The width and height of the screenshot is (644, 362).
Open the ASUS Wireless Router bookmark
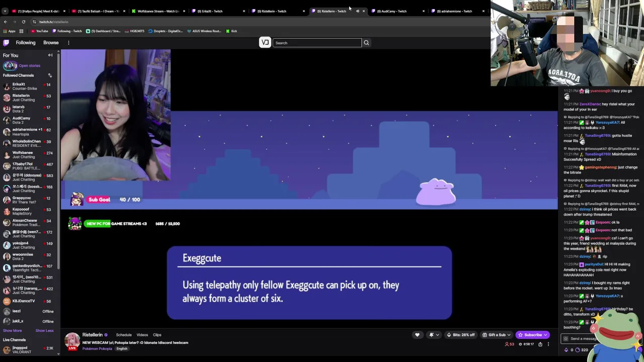coord(204,31)
